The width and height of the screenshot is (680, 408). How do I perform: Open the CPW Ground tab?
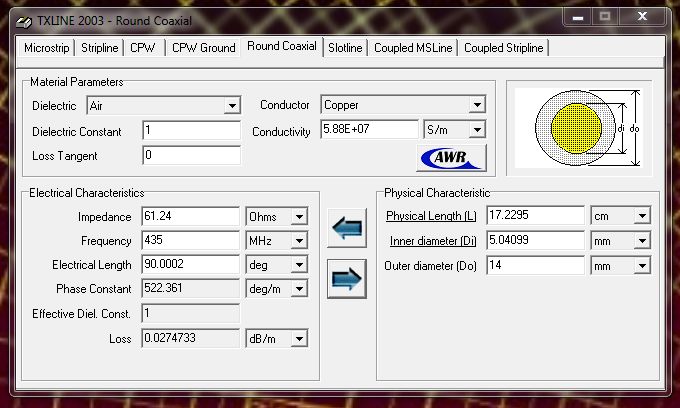pyautogui.click(x=203, y=48)
